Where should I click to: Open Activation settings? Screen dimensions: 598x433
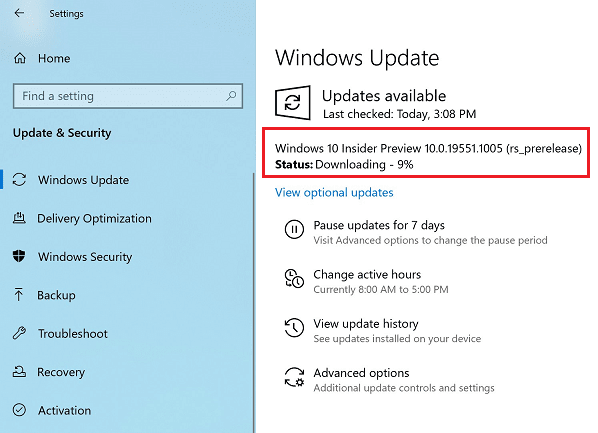pos(64,410)
